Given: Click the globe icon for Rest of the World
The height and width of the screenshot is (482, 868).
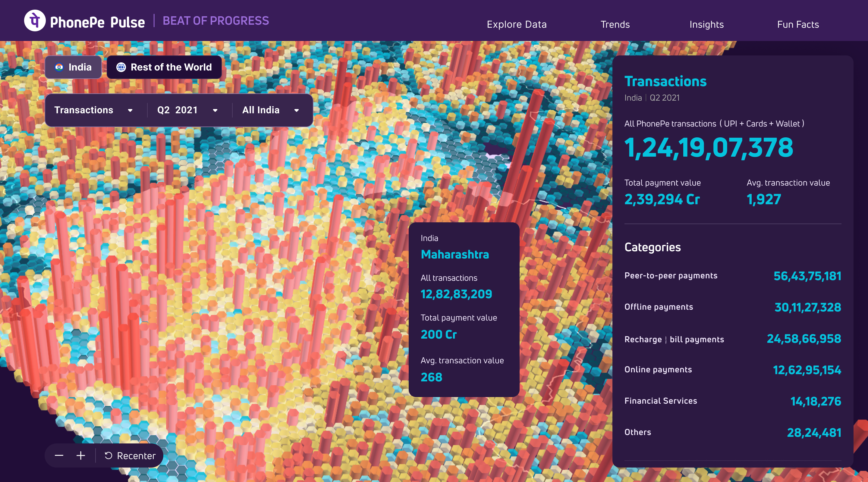Looking at the screenshot, I should [121, 67].
